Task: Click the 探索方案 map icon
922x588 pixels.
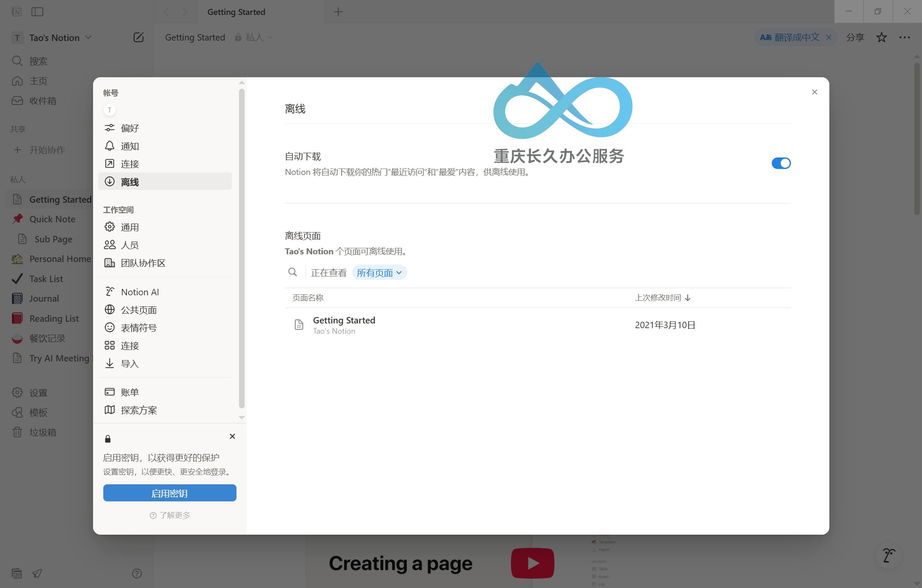Action: pos(110,410)
